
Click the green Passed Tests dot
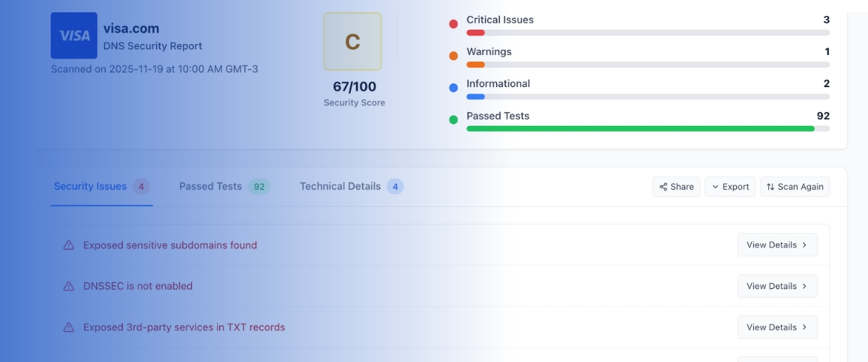(454, 119)
